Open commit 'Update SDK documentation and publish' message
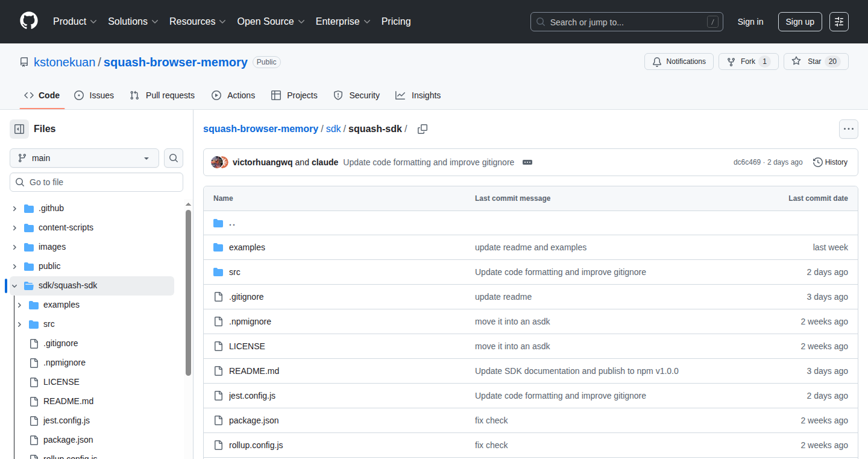The image size is (868, 459). pos(577,371)
